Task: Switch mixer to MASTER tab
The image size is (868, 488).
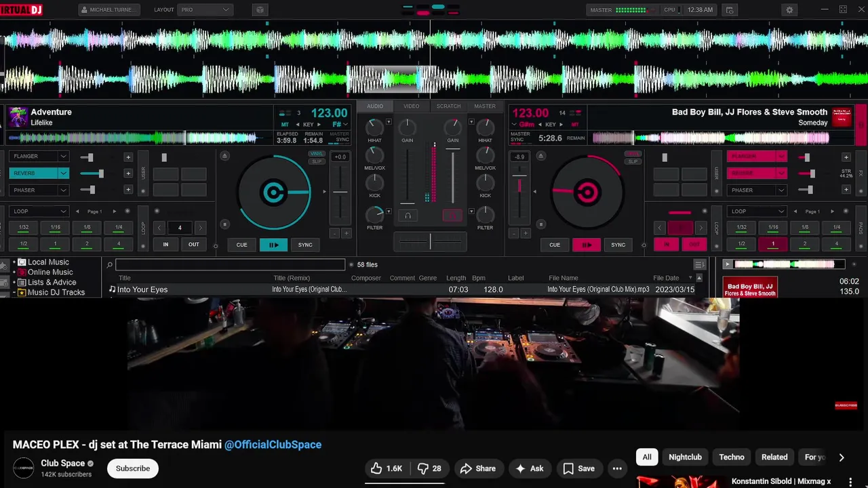Action: [485, 106]
